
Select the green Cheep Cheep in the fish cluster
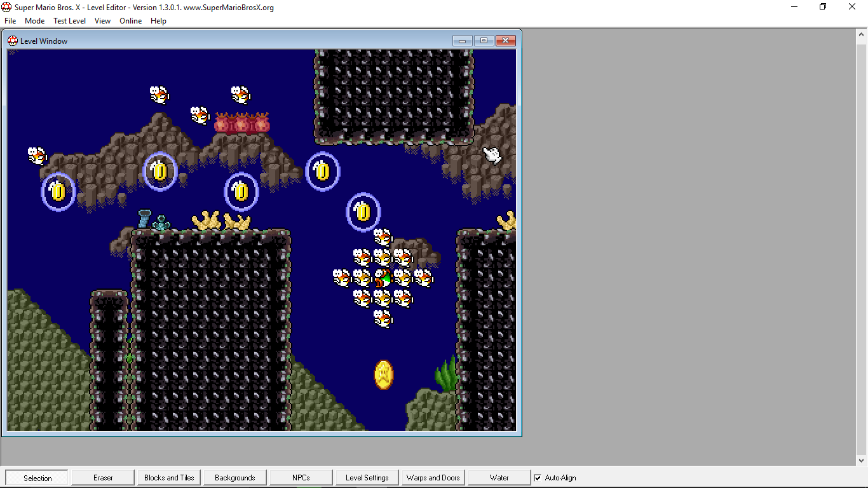click(x=383, y=278)
